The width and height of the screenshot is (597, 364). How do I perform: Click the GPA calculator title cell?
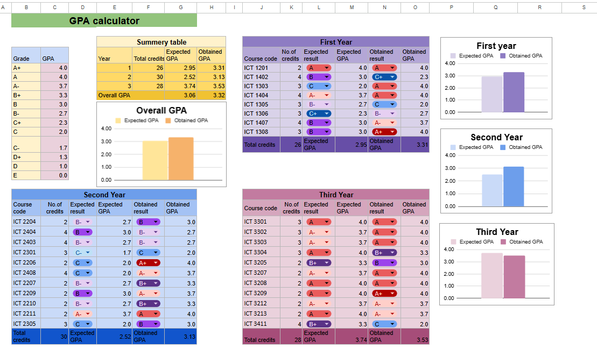[x=104, y=20]
